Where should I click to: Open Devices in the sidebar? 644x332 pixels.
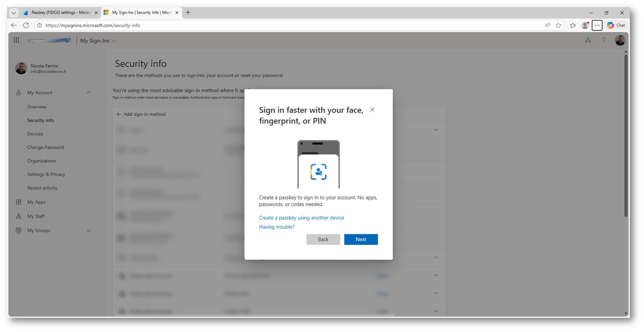point(35,134)
